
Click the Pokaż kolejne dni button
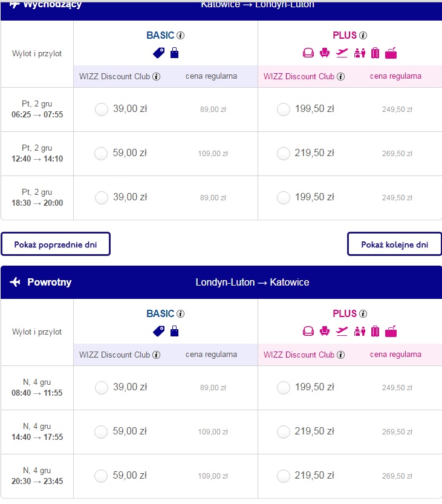(394, 244)
